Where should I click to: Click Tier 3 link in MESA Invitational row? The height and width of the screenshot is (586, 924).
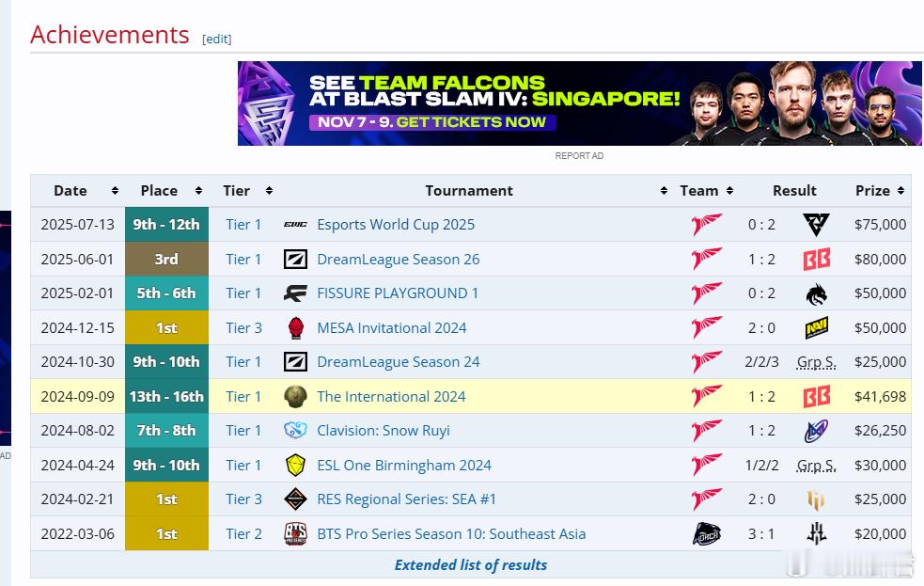[243, 327]
